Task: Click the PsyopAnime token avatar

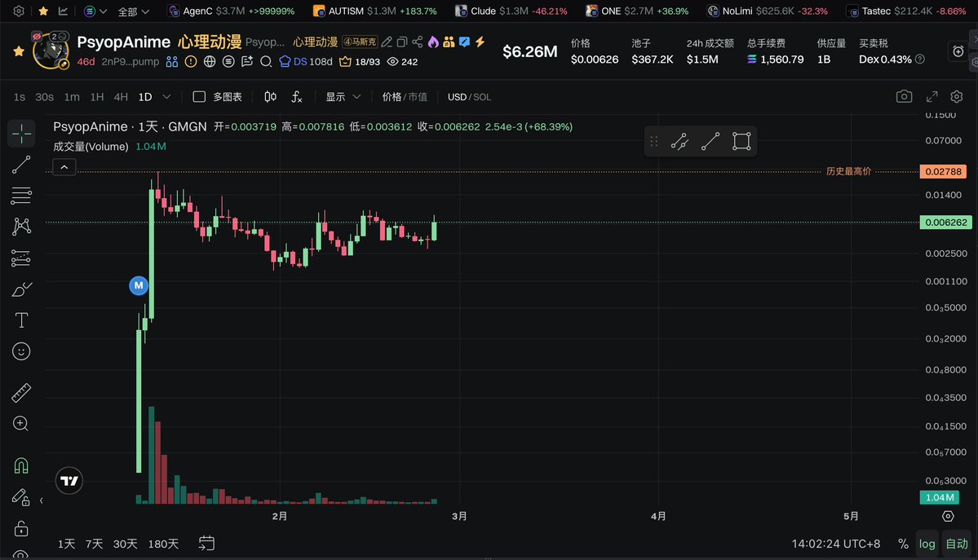Action: [51, 51]
